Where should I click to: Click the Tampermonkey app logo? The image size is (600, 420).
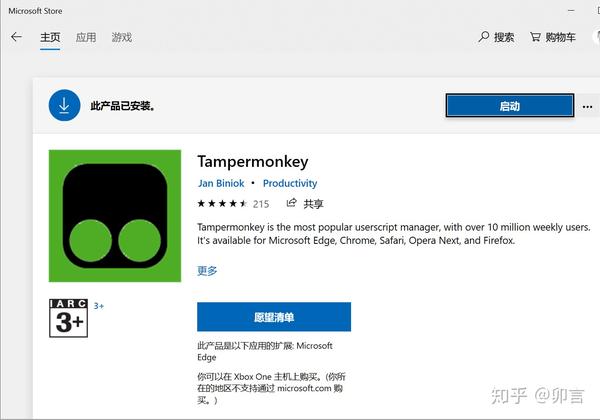coord(115,216)
